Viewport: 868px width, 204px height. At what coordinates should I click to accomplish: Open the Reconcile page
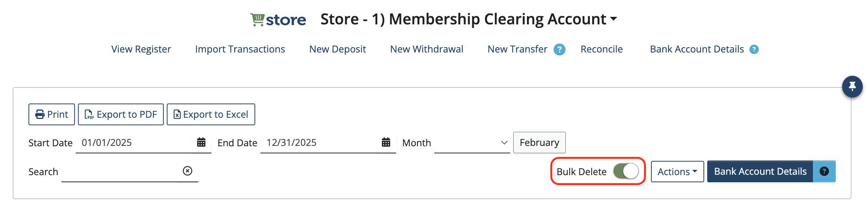point(602,49)
